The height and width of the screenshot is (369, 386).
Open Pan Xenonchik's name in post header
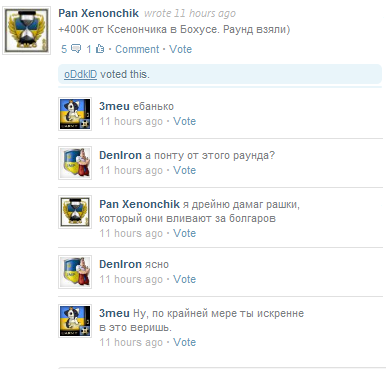point(98,13)
